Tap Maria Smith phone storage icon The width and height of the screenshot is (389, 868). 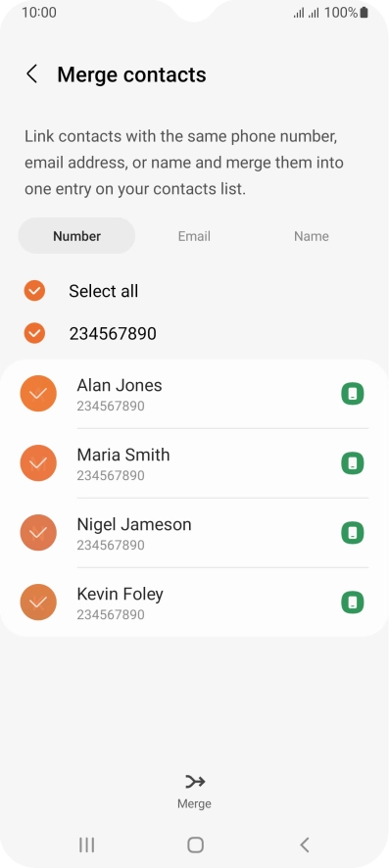(353, 463)
